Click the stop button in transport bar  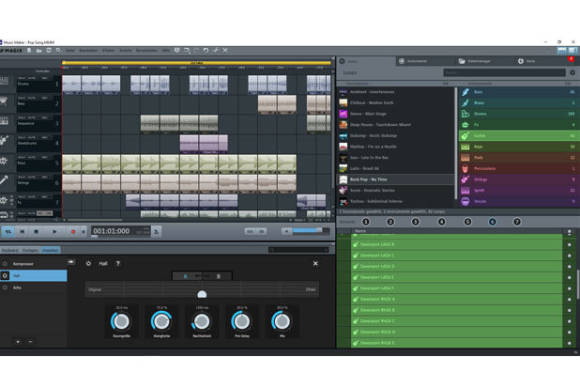point(36,232)
